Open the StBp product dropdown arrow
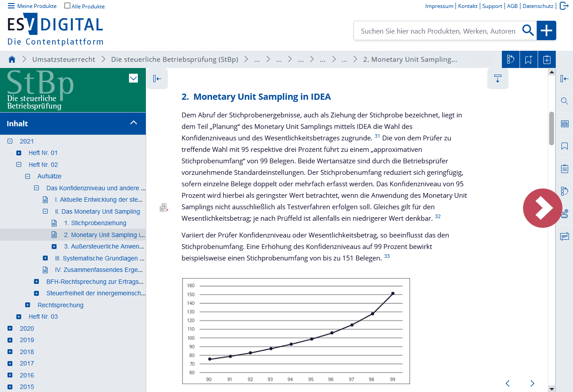 pyautogui.click(x=133, y=79)
